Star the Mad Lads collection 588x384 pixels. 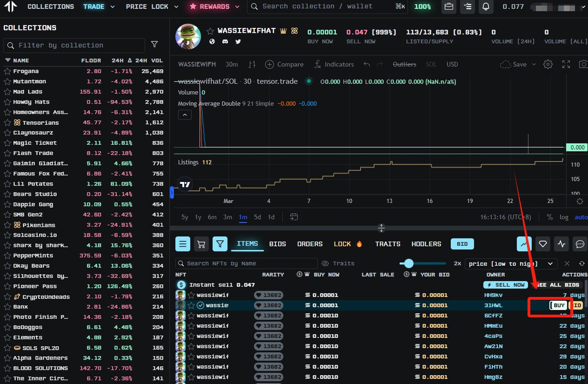click(7, 92)
